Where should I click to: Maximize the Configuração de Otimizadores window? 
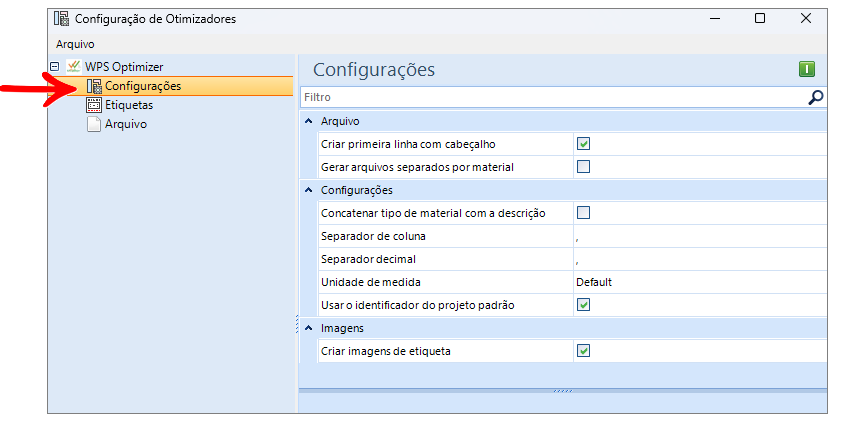pyautogui.click(x=759, y=18)
